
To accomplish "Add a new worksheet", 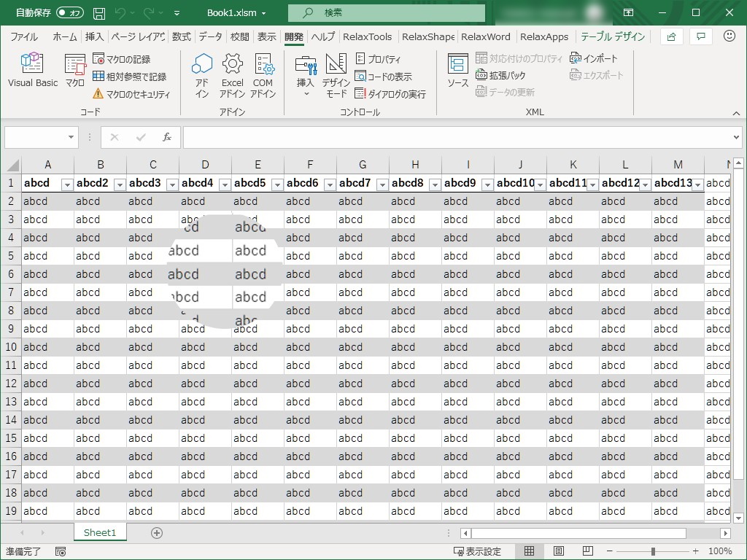I will (156, 533).
